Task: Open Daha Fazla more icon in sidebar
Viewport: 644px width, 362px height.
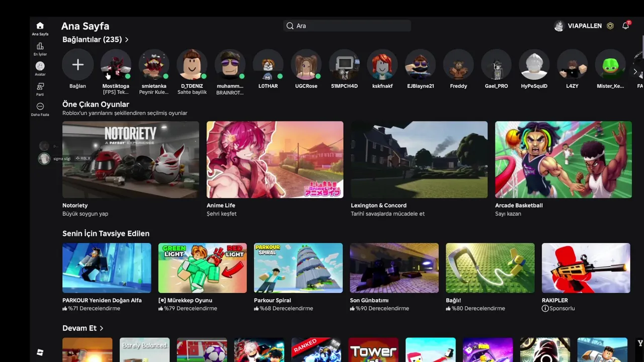Action: (40, 107)
